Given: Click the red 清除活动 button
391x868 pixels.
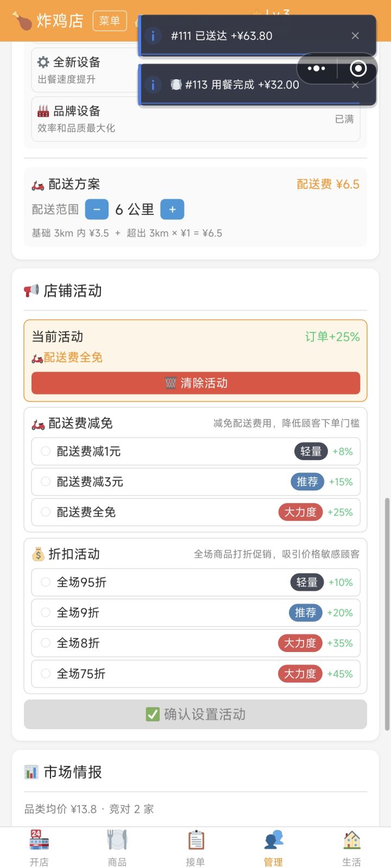Looking at the screenshot, I should [x=195, y=383].
